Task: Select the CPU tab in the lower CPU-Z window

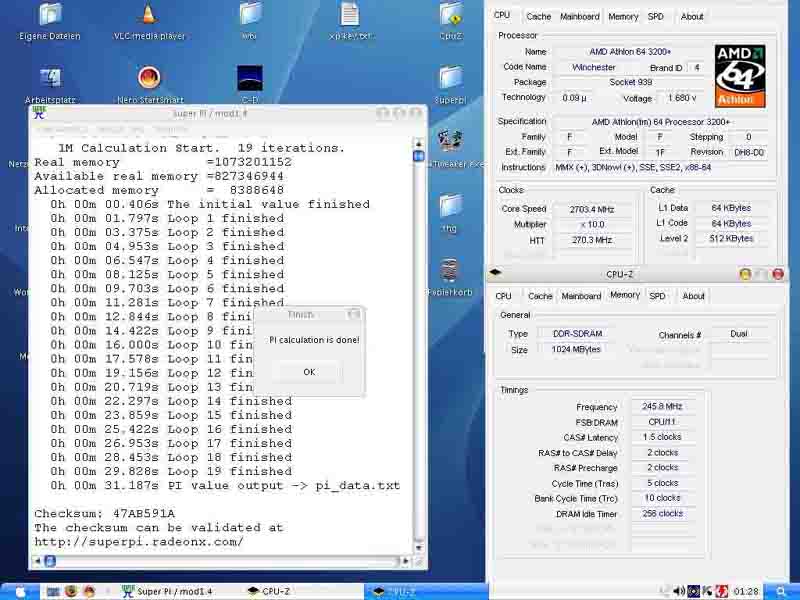Action: [x=503, y=296]
